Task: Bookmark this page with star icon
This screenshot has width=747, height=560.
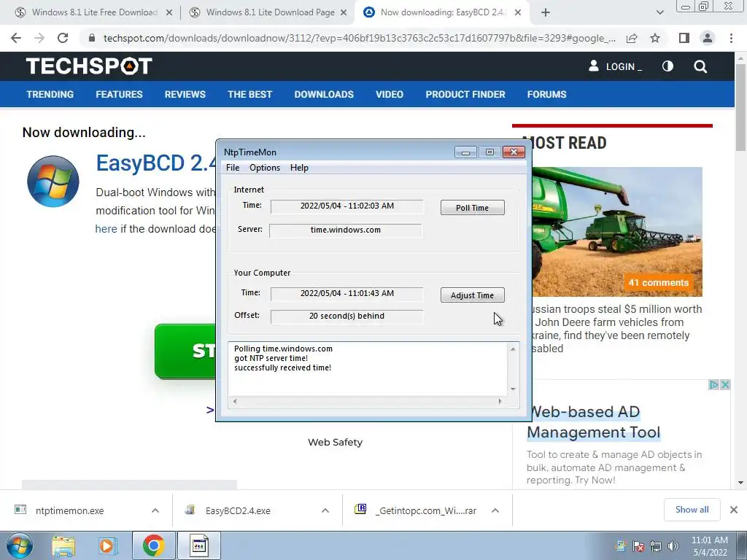Action: coord(655,38)
